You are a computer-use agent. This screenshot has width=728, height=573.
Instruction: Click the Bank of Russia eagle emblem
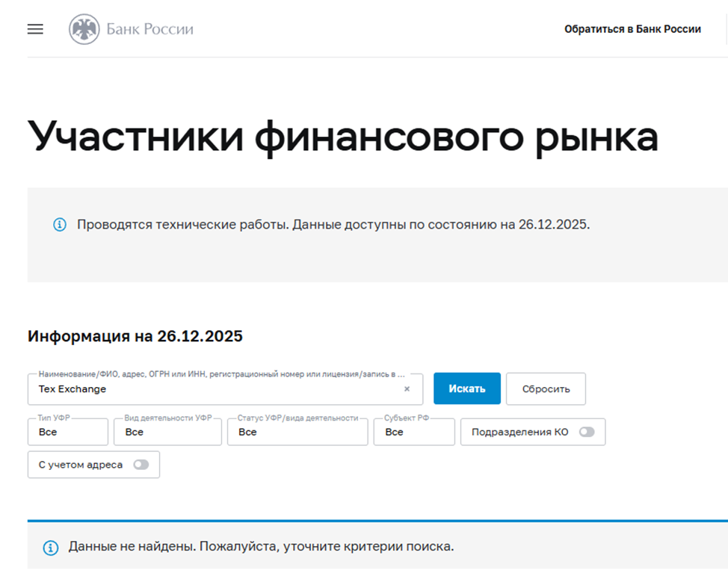point(84,30)
